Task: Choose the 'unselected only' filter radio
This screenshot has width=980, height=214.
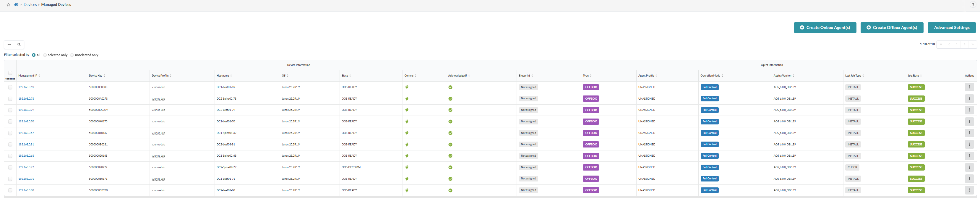Action: 72,55
